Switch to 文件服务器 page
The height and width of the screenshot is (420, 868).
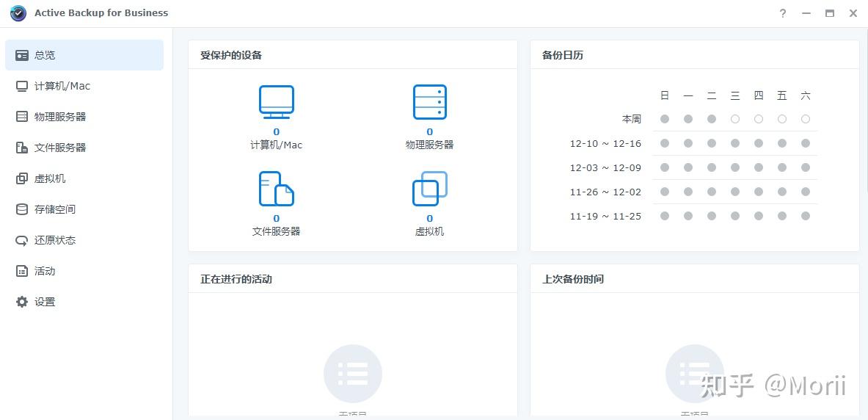[x=84, y=148]
